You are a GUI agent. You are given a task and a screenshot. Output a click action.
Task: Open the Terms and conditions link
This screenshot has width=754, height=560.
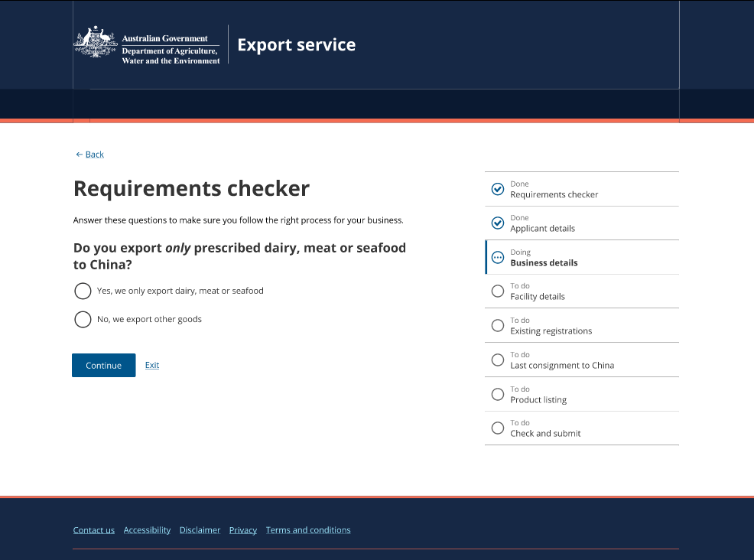coord(308,530)
